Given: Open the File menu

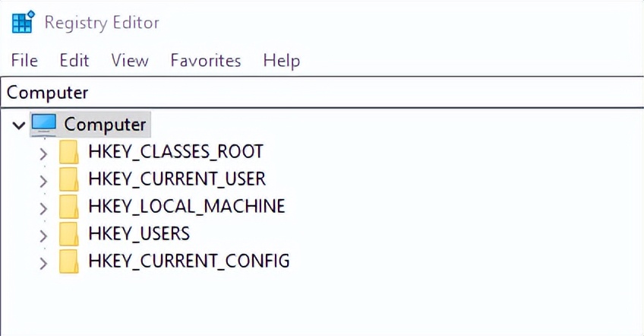Looking at the screenshot, I should point(24,61).
